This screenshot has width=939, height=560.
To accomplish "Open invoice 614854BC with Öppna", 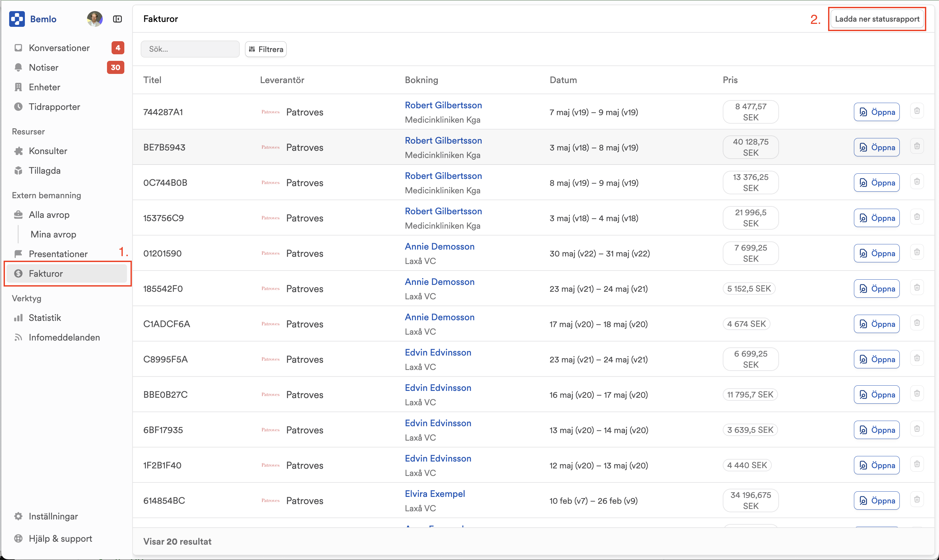I will [x=877, y=501].
